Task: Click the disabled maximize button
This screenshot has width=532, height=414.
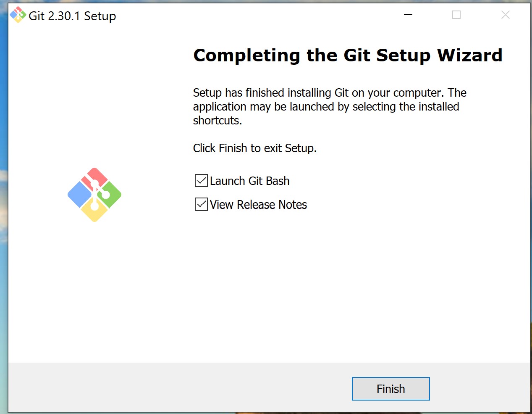Action: tap(456, 15)
